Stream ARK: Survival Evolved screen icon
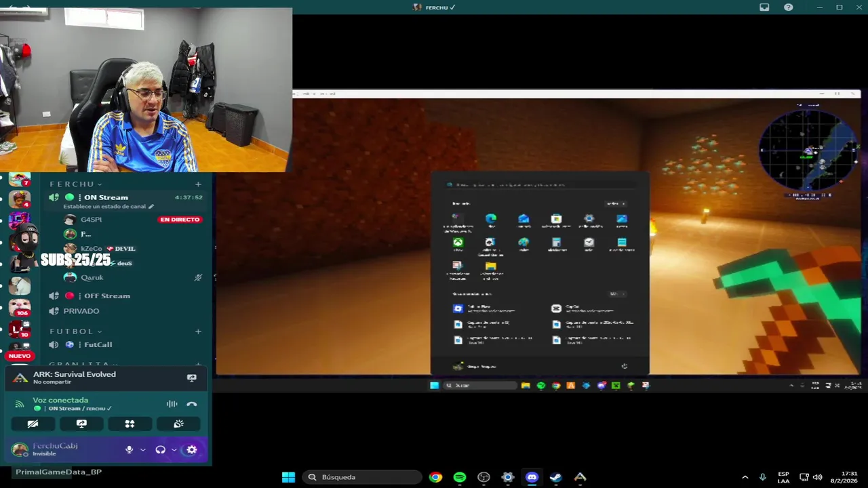This screenshot has height=488, width=868. coord(191,378)
